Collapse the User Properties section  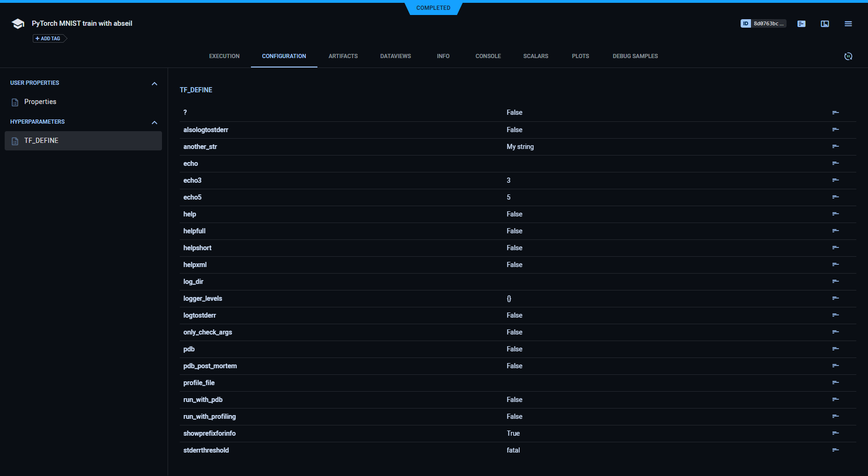point(154,83)
